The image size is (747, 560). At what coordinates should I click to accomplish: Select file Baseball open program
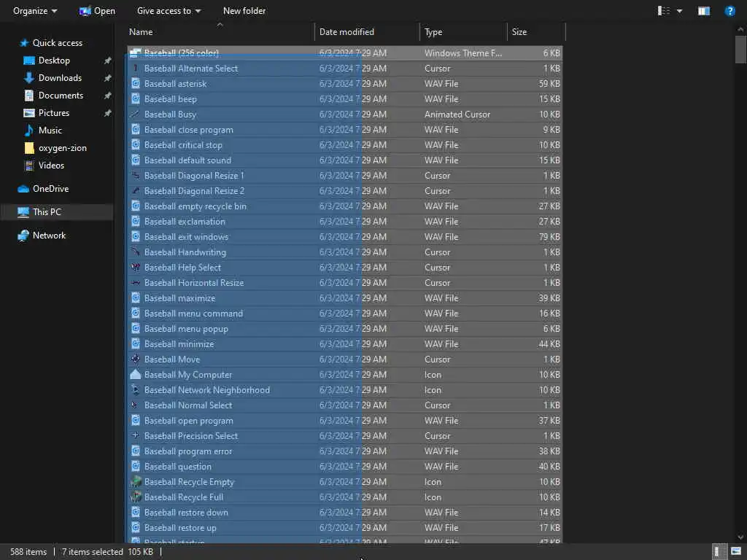click(345, 421)
